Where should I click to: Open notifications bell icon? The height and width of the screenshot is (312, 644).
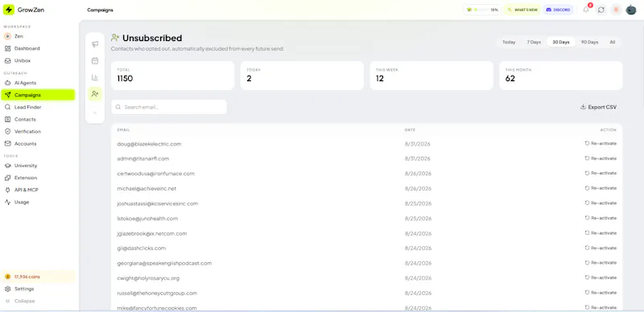click(586, 10)
